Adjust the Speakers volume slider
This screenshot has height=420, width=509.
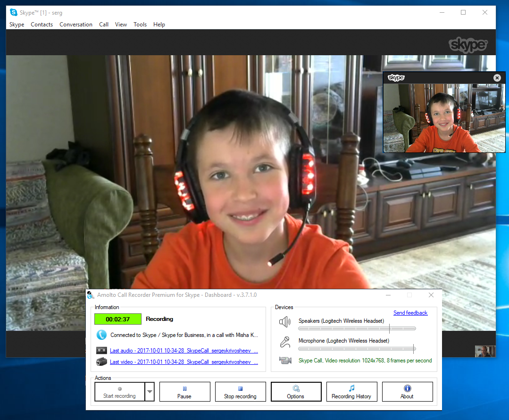(389, 328)
